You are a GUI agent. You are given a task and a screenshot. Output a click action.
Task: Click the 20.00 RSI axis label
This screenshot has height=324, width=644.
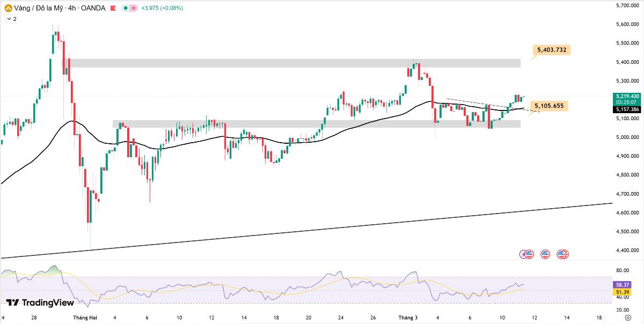click(x=623, y=310)
